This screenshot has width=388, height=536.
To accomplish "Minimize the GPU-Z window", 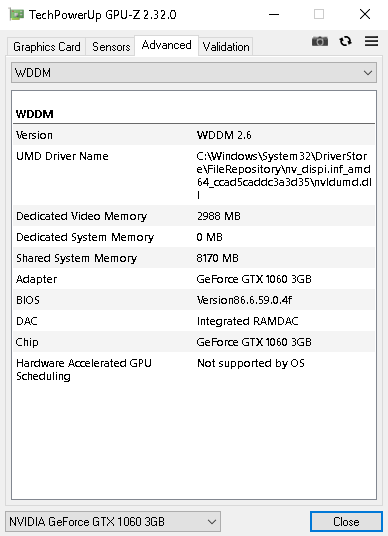I will 274,14.
